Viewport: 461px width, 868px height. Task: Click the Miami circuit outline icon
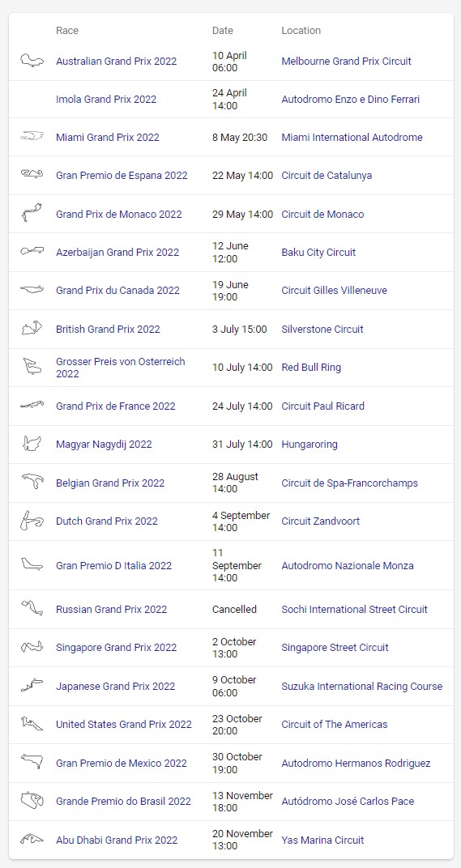click(32, 136)
